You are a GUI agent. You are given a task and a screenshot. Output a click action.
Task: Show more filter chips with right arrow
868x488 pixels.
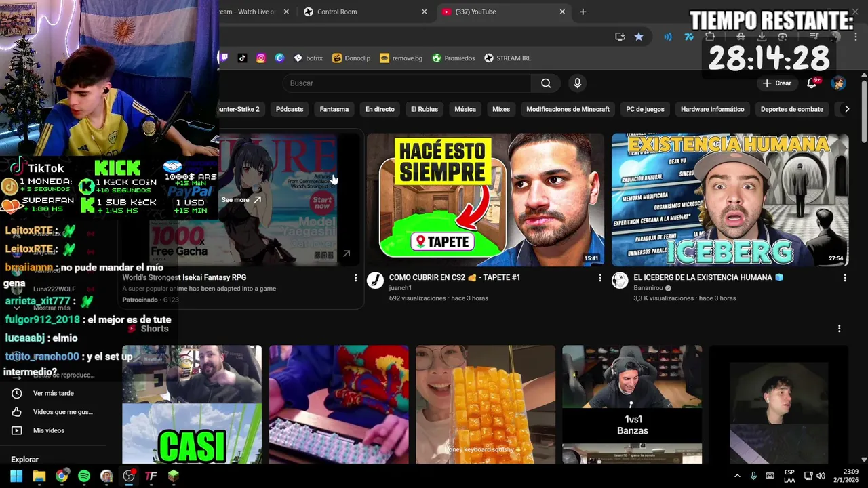point(846,109)
